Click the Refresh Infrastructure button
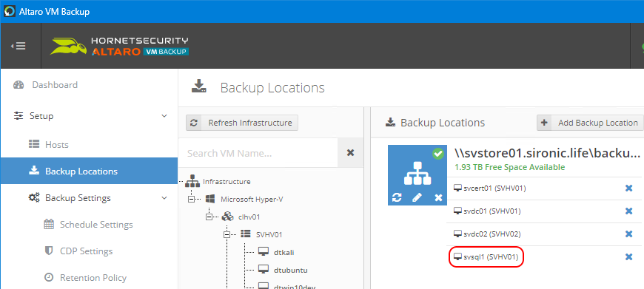644x289 pixels. point(242,123)
